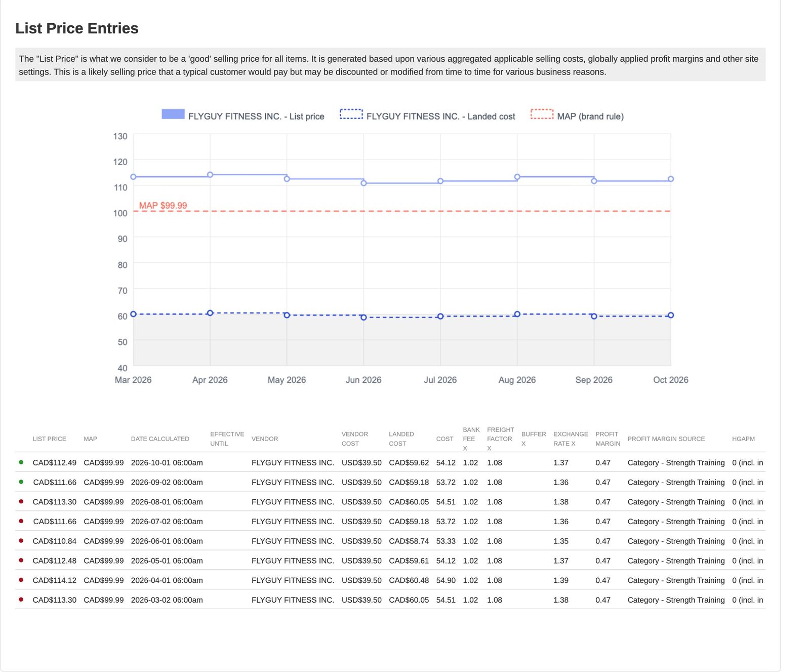Click the green status dot for the 2026-10-01 entry

[x=21, y=462]
